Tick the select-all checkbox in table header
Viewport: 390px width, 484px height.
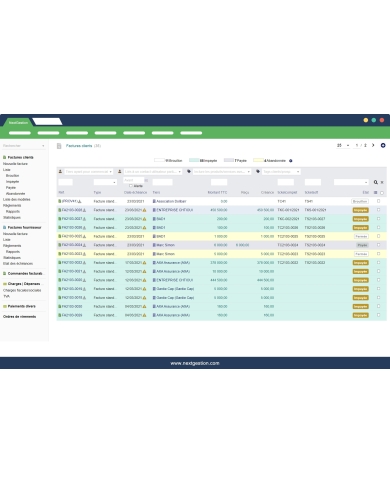382,193
